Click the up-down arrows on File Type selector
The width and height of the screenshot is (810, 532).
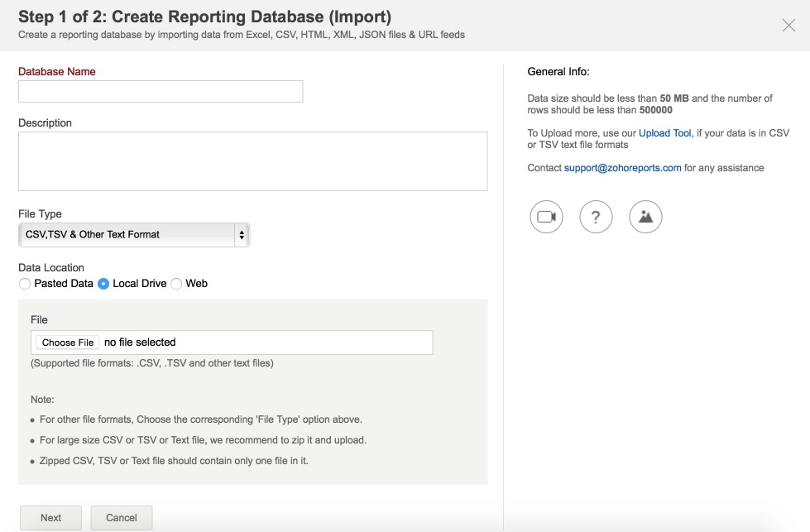[x=242, y=234]
